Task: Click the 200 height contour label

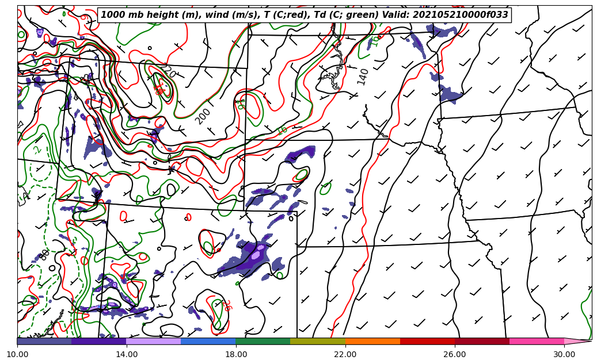Action: coord(203,116)
